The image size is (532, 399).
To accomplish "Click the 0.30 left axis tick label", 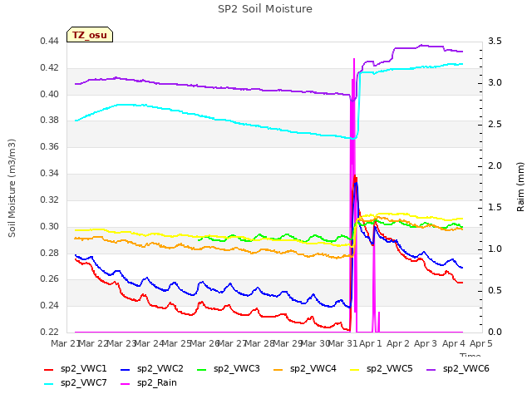I will (x=50, y=226).
